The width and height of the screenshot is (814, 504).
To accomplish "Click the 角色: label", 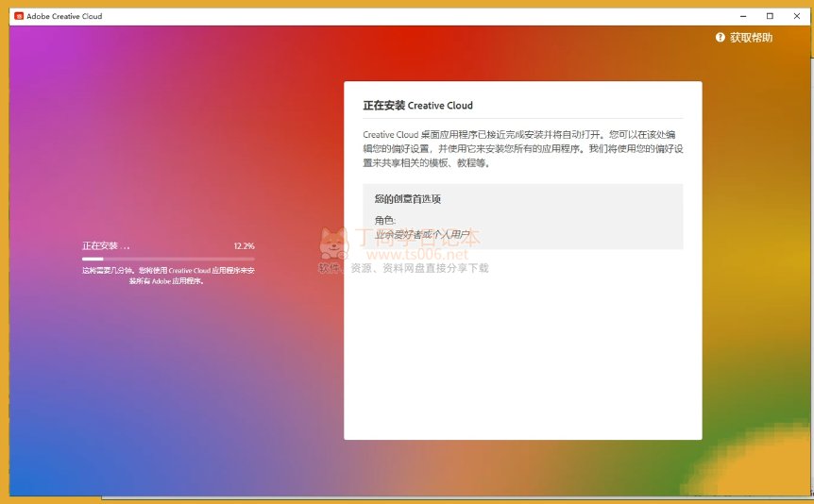I will click(x=385, y=220).
